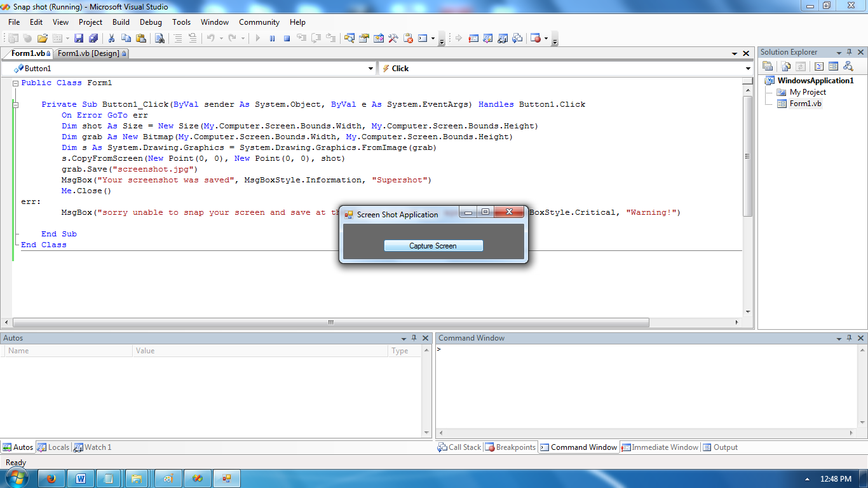
Task: Open Find in Files binoculars icon
Action: coord(159,38)
